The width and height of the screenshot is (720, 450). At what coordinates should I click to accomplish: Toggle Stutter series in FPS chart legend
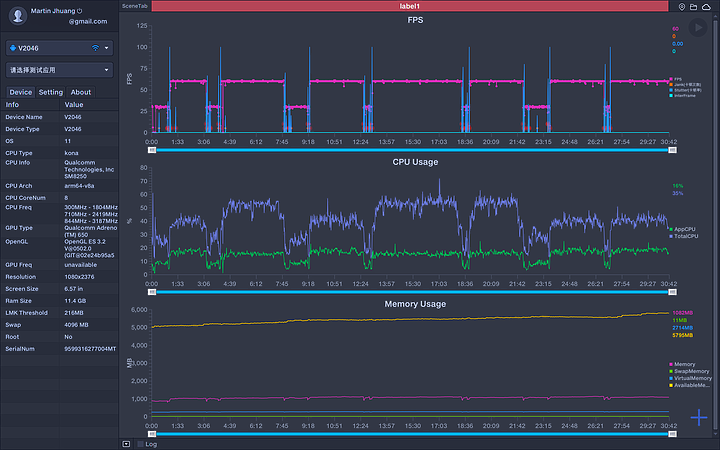tap(685, 90)
